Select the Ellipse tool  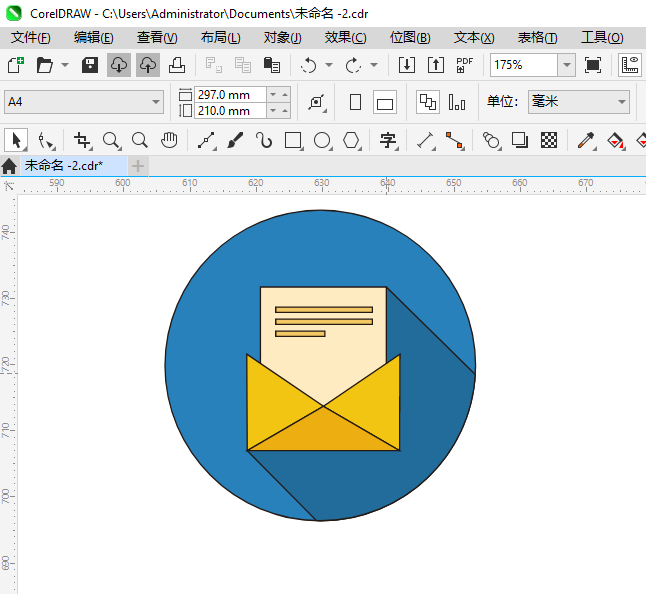click(x=323, y=140)
